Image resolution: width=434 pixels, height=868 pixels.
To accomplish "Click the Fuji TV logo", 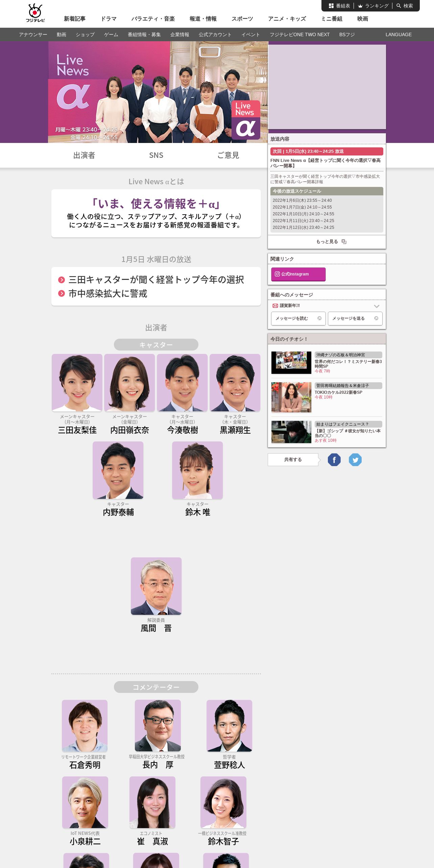I will (x=35, y=13).
